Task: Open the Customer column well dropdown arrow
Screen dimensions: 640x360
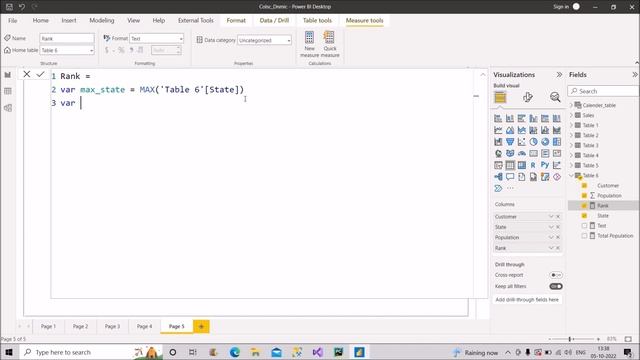Action: pyautogui.click(x=551, y=217)
